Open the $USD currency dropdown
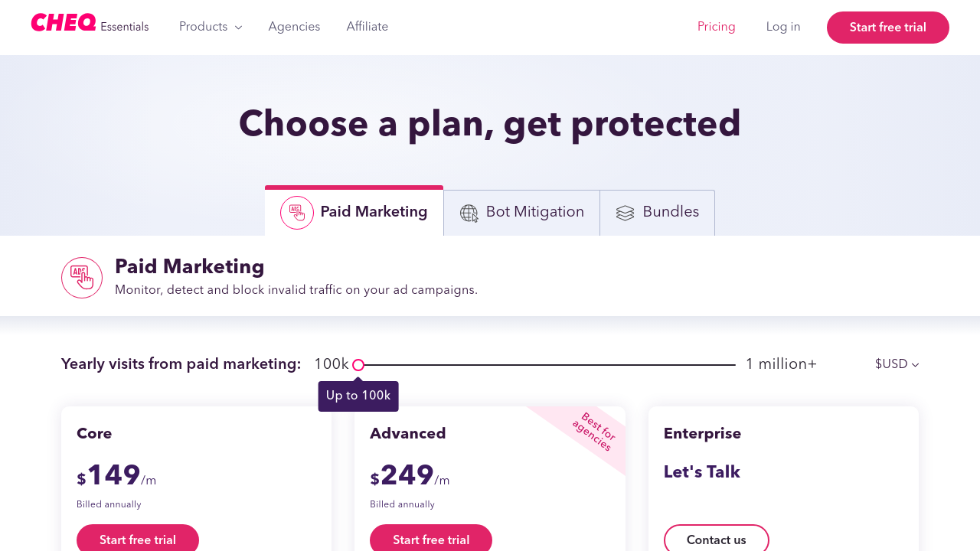 (x=897, y=364)
